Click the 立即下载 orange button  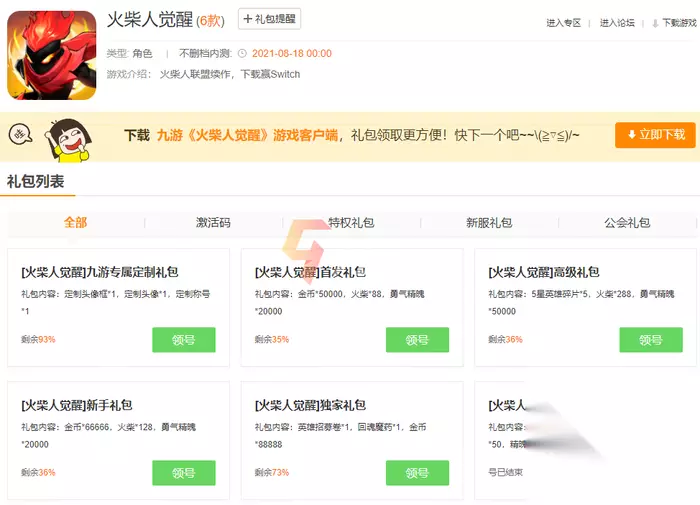tap(655, 135)
